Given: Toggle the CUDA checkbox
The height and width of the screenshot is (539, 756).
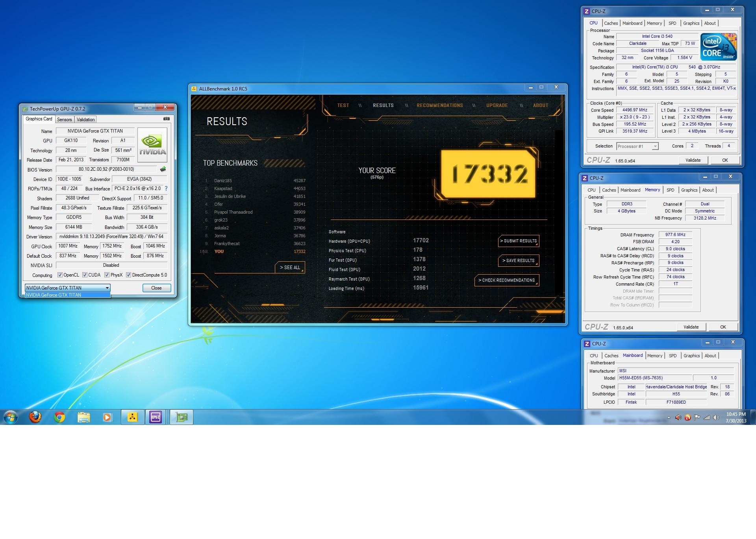Looking at the screenshot, I should coord(85,275).
